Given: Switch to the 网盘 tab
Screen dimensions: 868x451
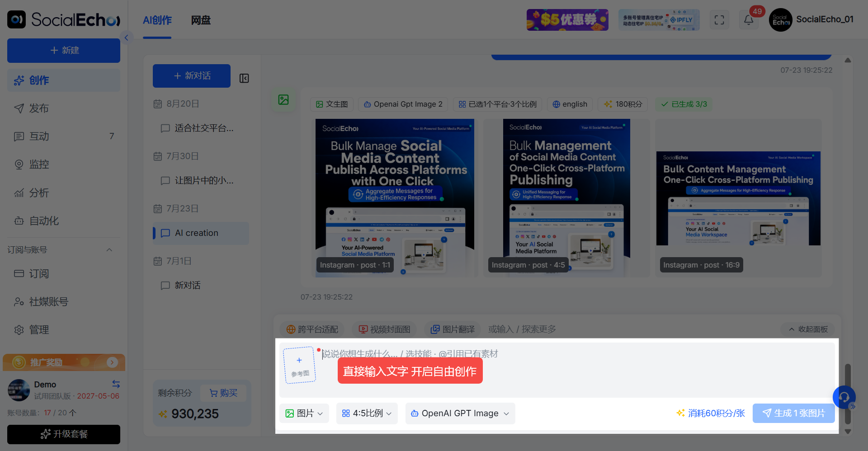Looking at the screenshot, I should click(x=201, y=20).
